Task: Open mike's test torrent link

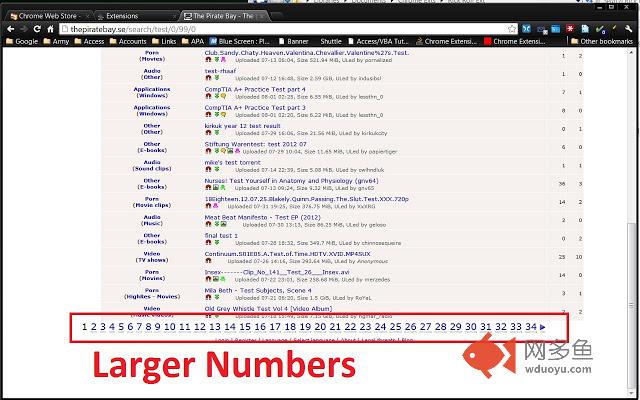Action: pyautogui.click(x=232, y=162)
